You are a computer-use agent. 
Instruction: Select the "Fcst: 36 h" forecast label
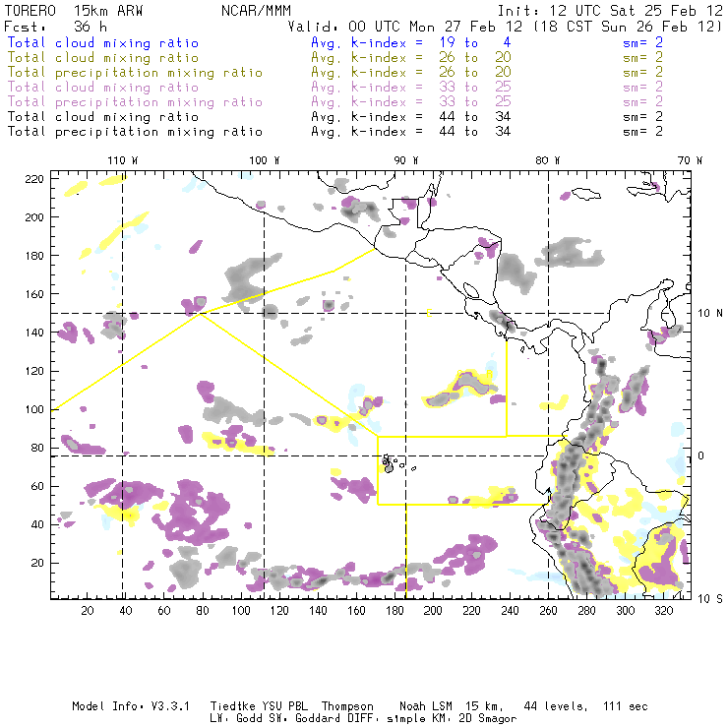[56, 27]
